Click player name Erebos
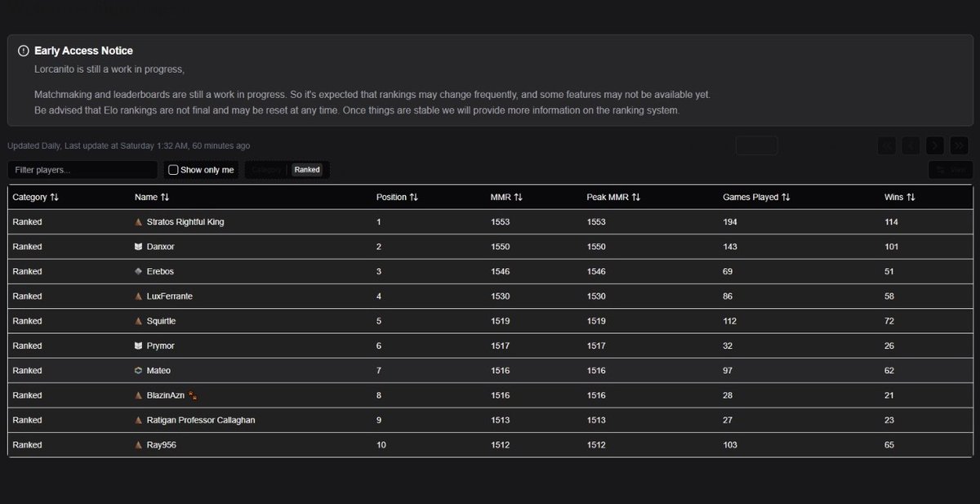 click(161, 271)
